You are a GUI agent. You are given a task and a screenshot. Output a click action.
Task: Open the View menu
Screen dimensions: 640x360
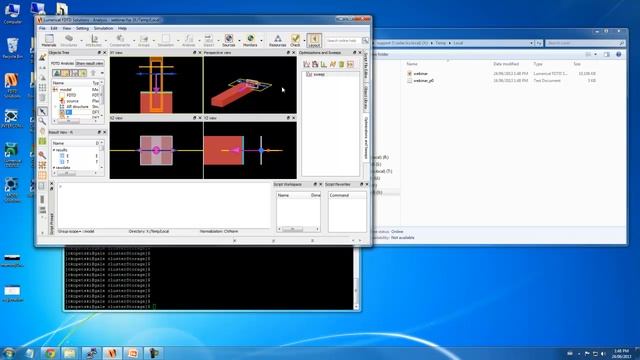click(x=67, y=28)
